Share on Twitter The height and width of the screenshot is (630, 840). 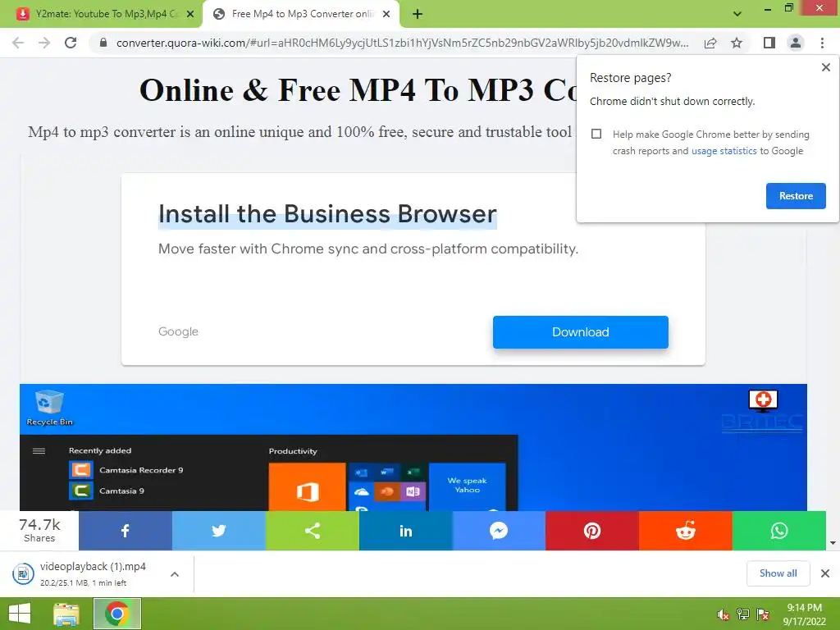point(218,531)
